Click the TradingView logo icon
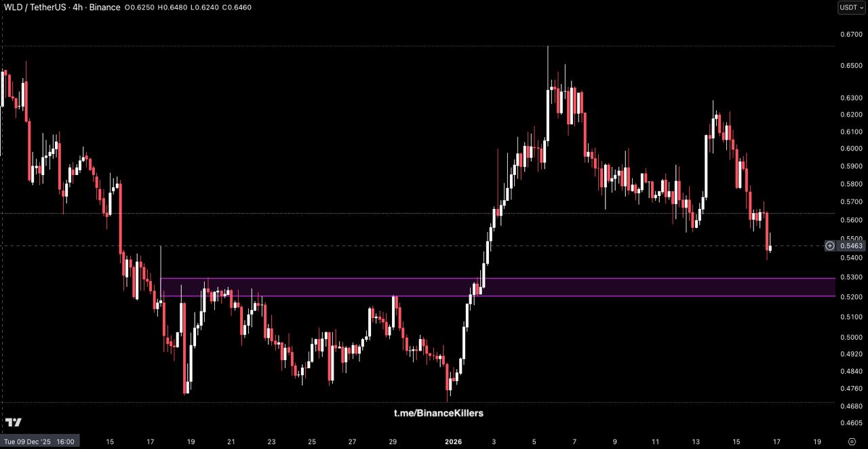Image resolution: width=868 pixels, height=449 pixels. (14, 422)
